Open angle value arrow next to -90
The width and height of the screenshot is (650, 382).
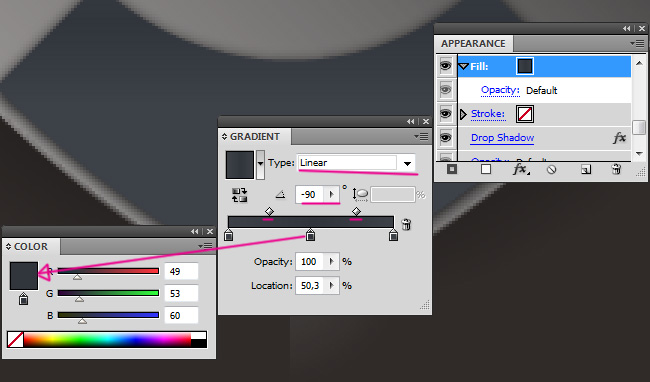[331, 194]
